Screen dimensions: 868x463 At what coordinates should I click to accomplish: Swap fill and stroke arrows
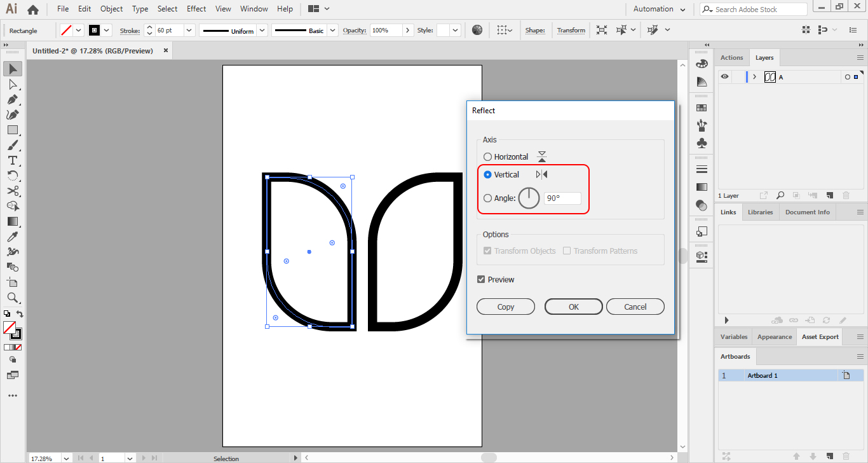(x=20, y=314)
